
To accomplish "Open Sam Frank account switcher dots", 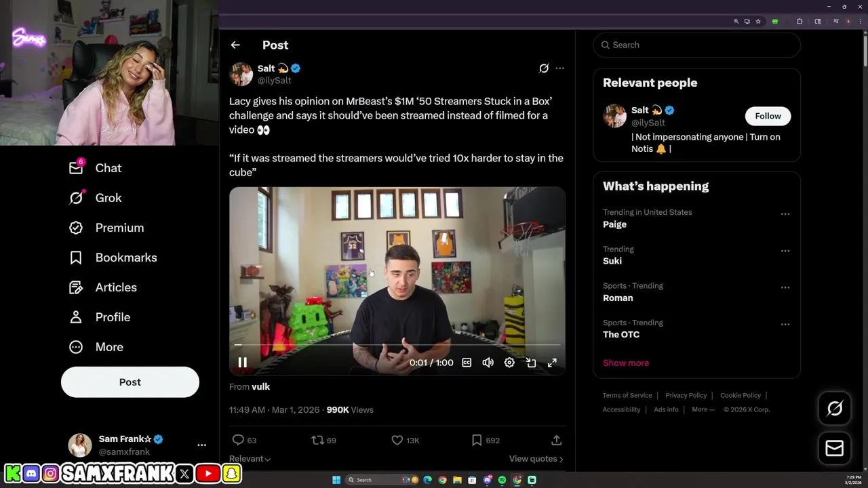I will (201, 445).
